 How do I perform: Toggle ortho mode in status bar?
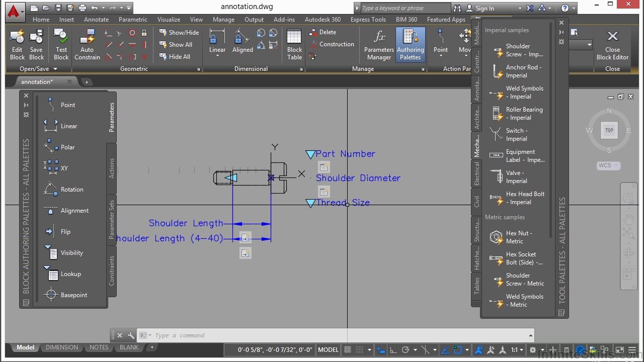point(393,350)
